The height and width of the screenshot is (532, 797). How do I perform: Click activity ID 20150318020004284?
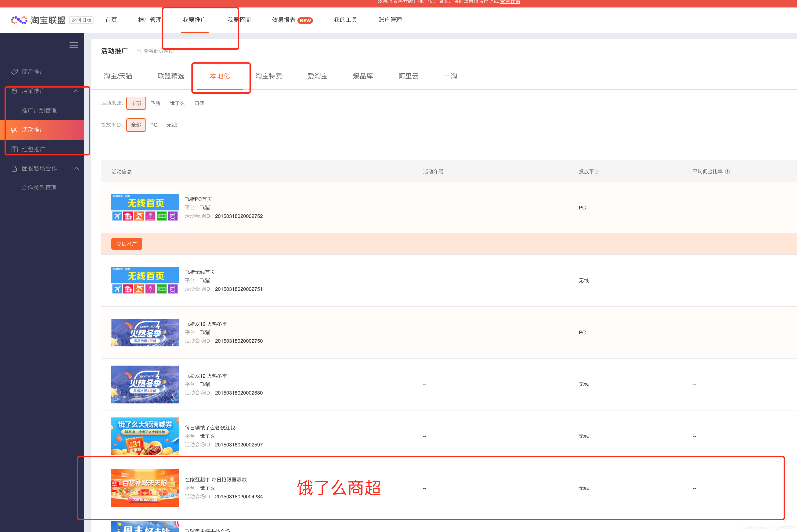[x=239, y=497]
